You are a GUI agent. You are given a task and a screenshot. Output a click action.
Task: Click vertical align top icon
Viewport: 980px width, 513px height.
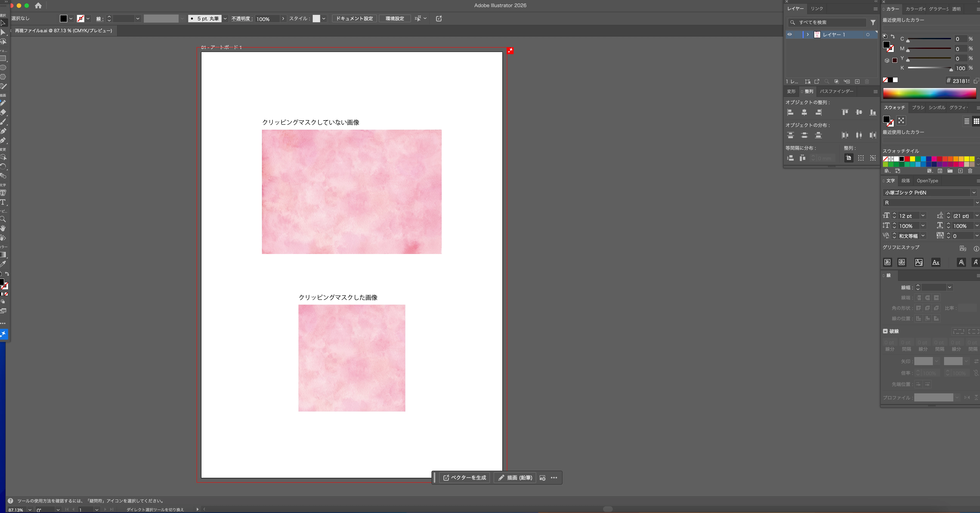coord(845,112)
